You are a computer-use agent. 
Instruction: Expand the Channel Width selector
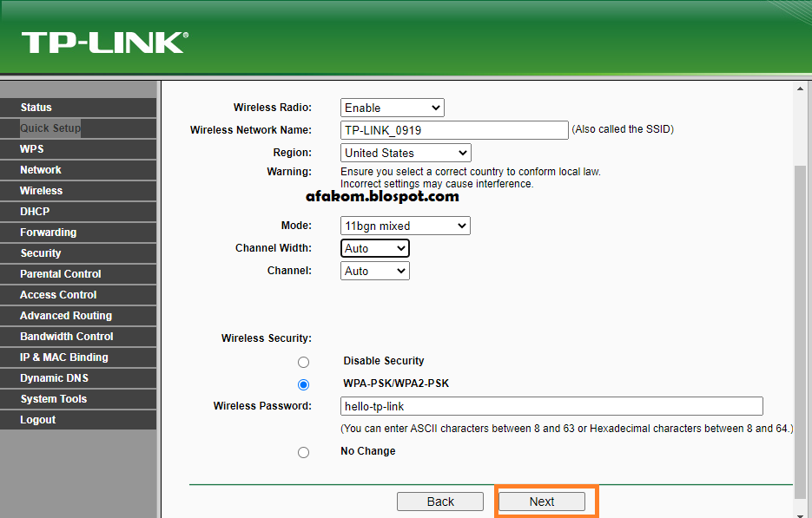coord(374,248)
